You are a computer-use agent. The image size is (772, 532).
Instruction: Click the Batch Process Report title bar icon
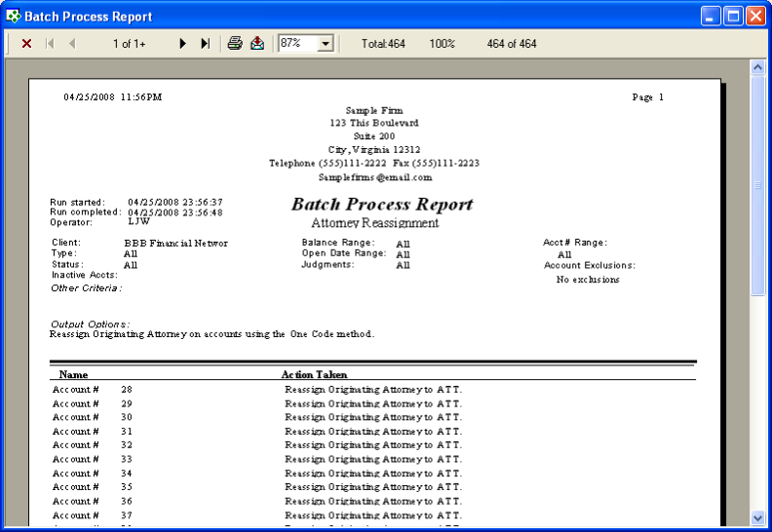click(x=13, y=16)
